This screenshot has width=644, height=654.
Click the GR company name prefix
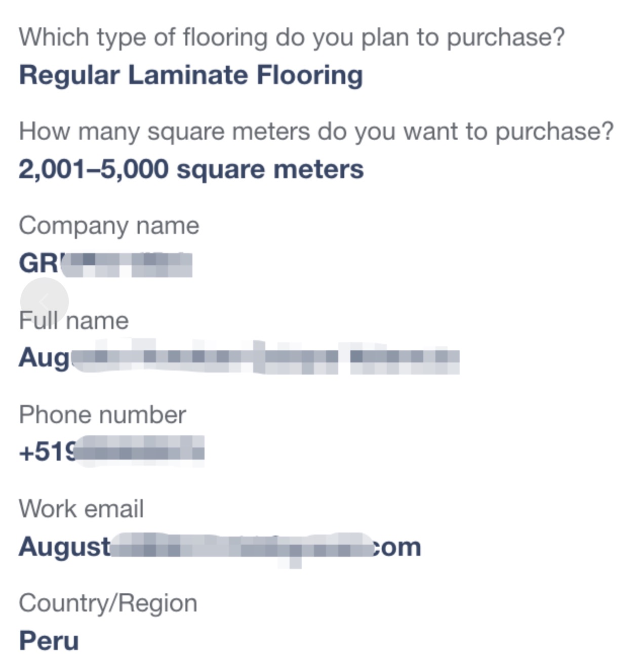tap(38, 264)
